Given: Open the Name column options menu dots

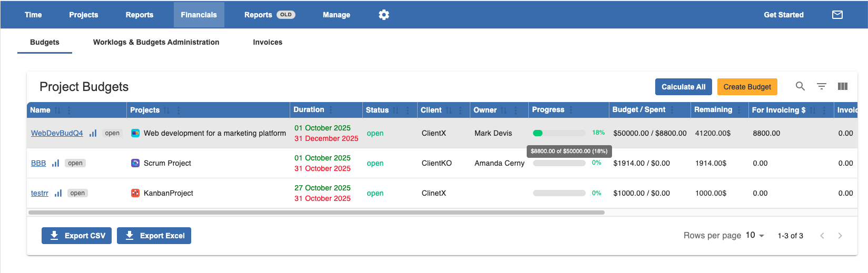Looking at the screenshot, I should tap(69, 110).
